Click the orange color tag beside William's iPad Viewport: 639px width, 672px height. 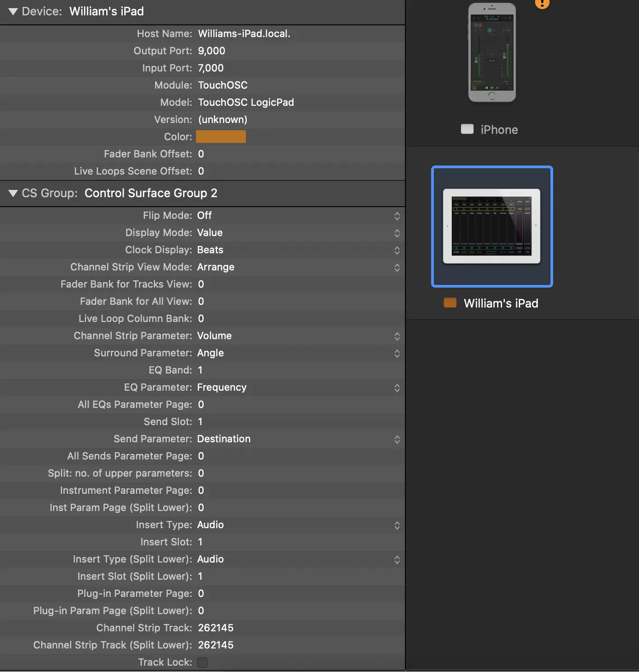(x=450, y=303)
